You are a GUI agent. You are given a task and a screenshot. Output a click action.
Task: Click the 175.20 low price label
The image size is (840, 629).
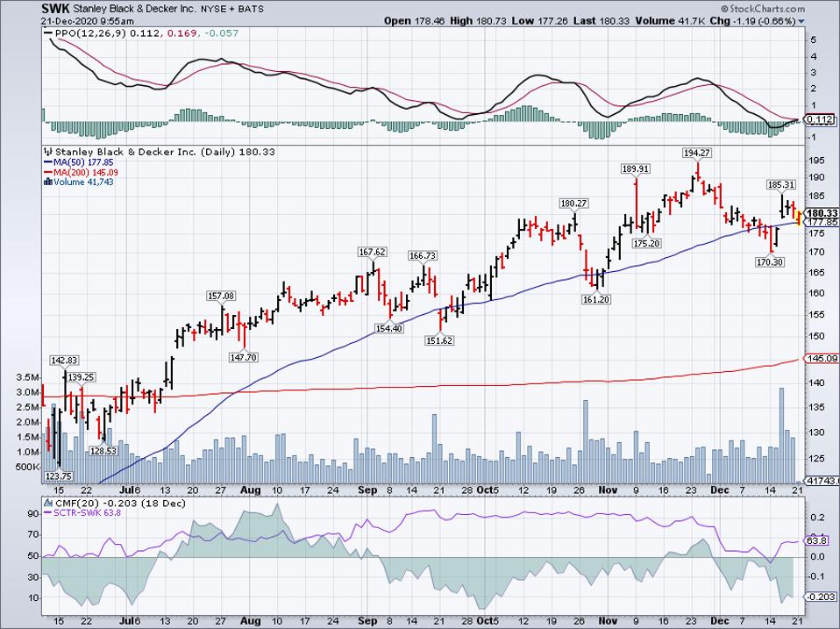click(646, 244)
